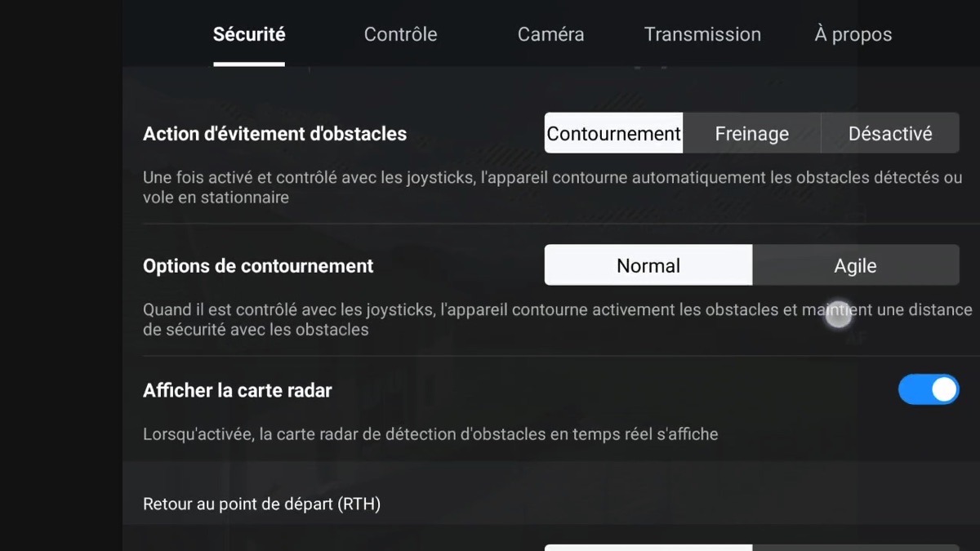Click the Afficher la carte radar label
The width and height of the screenshot is (980, 551).
pos(238,390)
